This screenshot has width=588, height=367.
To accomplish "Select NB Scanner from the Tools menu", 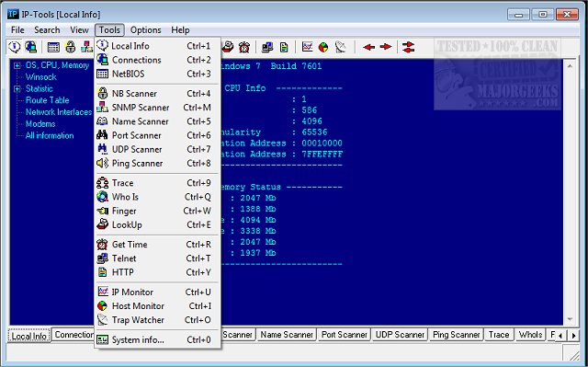I will point(157,94).
